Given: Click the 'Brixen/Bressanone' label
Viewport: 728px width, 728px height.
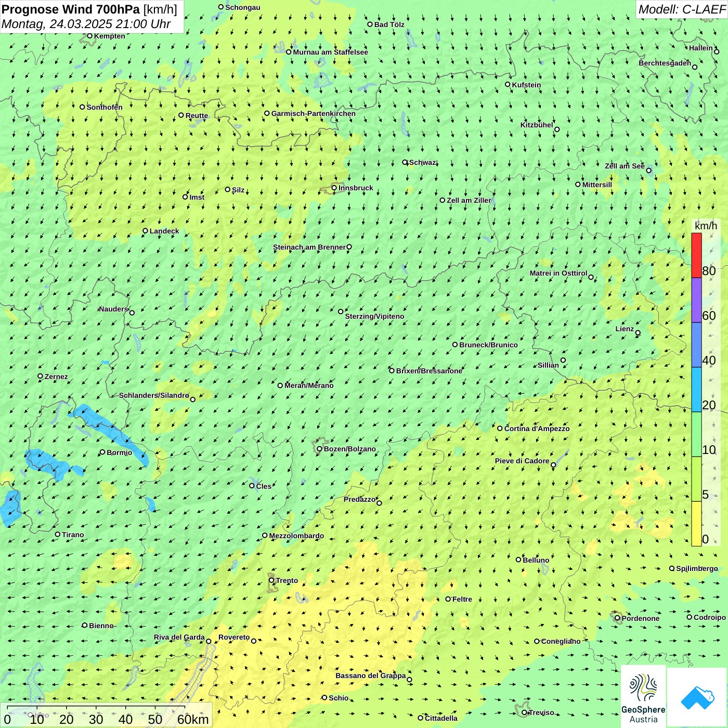Looking at the screenshot, I should 429,371.
